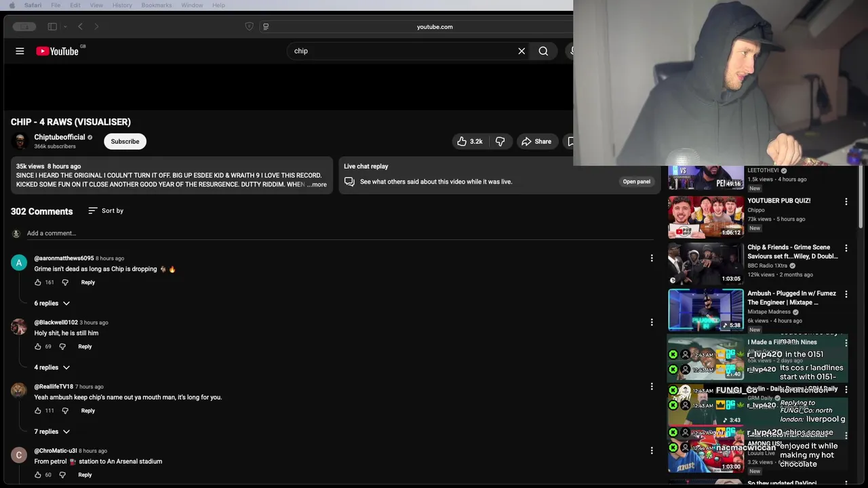Dislike the comment by @ReallifeTV18
Image resolution: width=868 pixels, height=488 pixels.
click(x=65, y=411)
